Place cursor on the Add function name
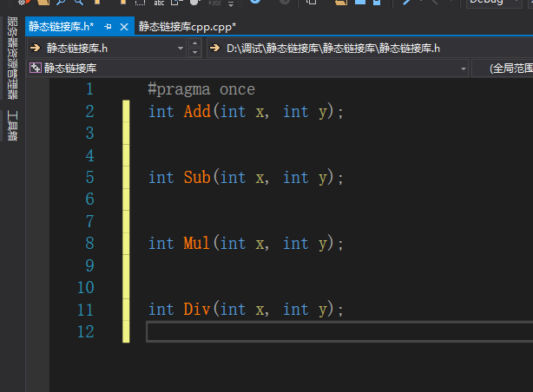533x392 pixels. pos(197,111)
